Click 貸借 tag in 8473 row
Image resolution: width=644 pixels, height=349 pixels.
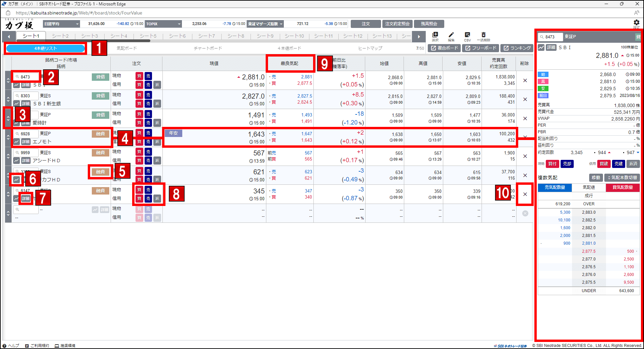[101, 77]
